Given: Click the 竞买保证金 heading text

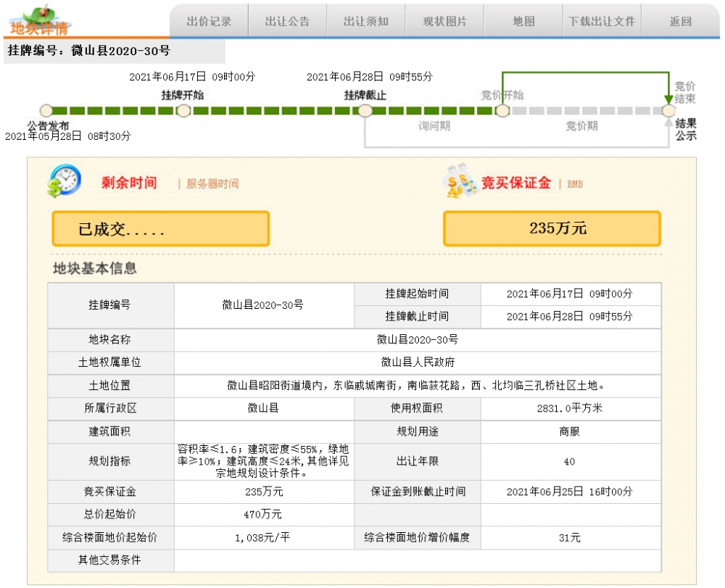Looking at the screenshot, I should [516, 183].
